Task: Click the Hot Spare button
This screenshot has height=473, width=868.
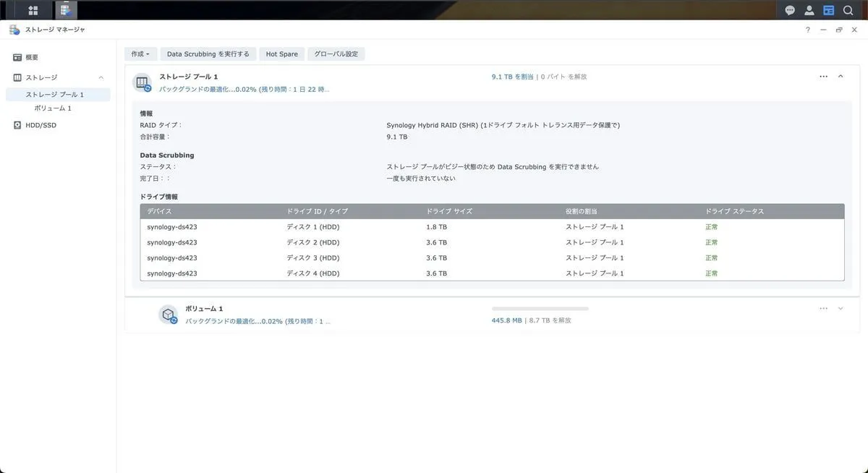Action: tap(281, 54)
